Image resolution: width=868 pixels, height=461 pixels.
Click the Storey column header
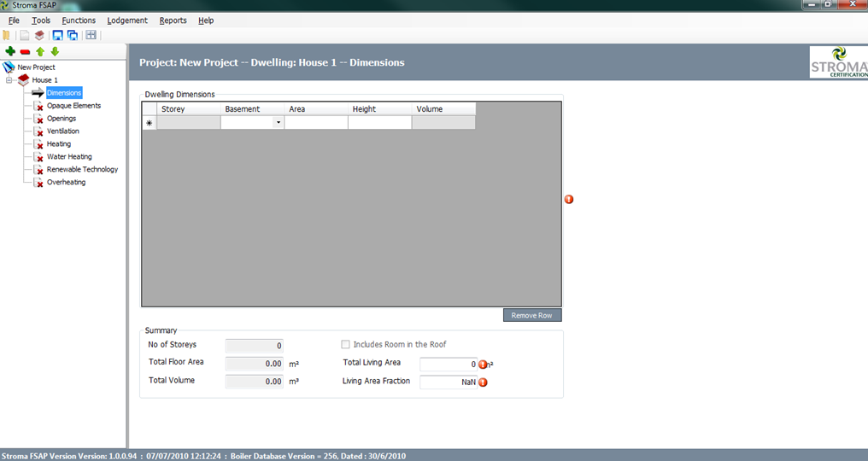(189, 109)
